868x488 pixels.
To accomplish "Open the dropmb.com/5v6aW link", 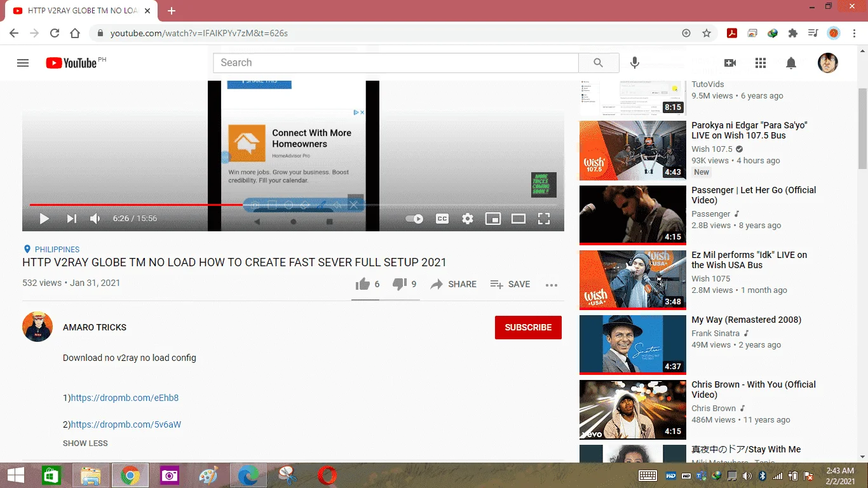I will [x=126, y=424].
